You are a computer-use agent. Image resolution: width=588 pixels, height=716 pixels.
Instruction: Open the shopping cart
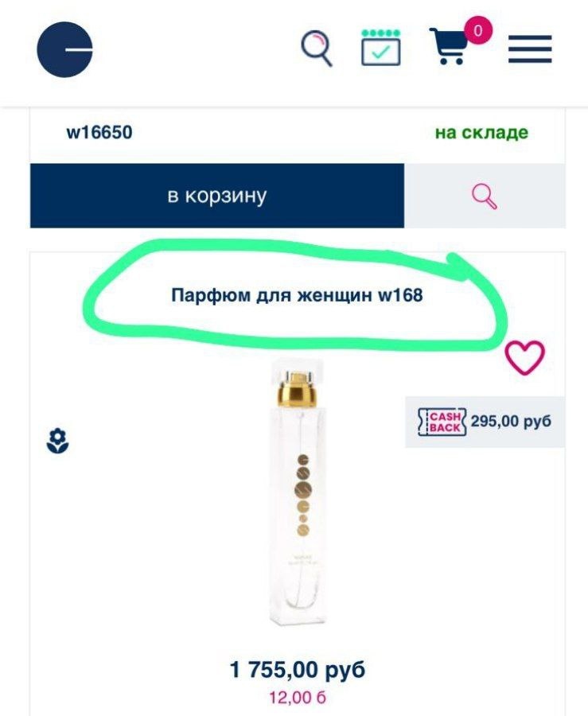[449, 46]
